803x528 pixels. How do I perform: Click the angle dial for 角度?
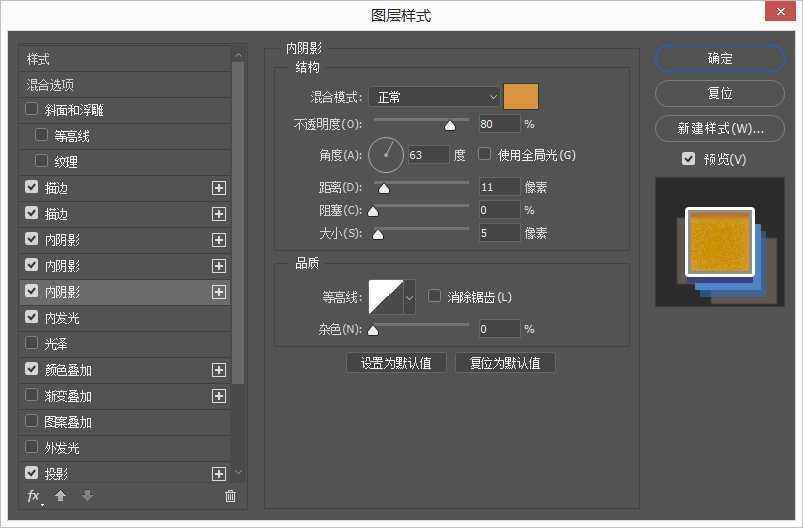coord(386,155)
